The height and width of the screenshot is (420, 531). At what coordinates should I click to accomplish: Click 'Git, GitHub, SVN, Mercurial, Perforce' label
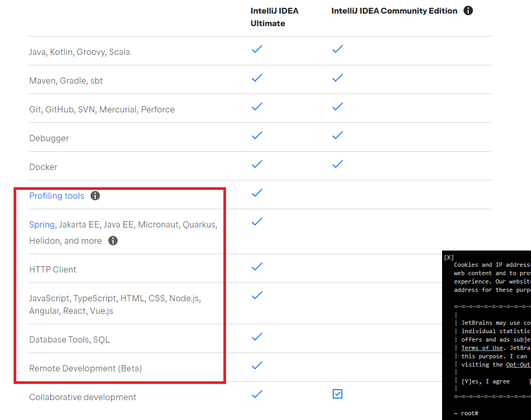pos(102,110)
